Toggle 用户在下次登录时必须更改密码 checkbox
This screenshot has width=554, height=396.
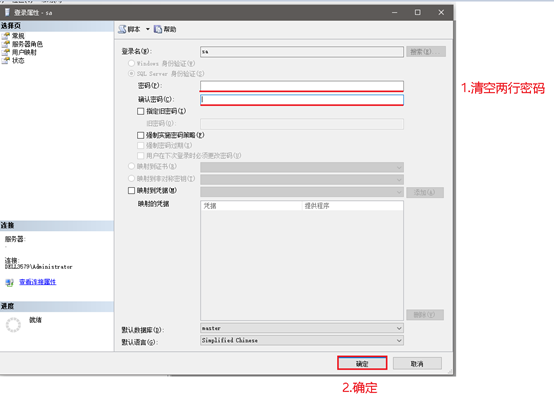[141, 156]
